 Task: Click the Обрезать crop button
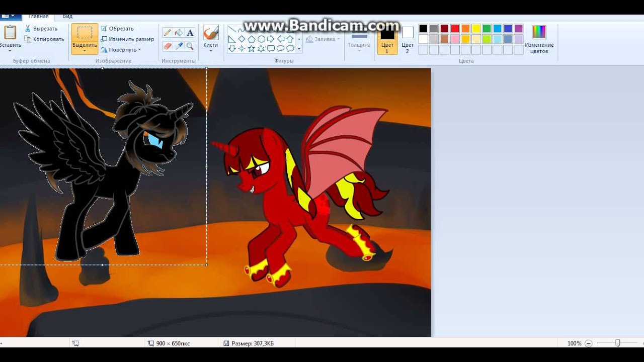coord(117,29)
